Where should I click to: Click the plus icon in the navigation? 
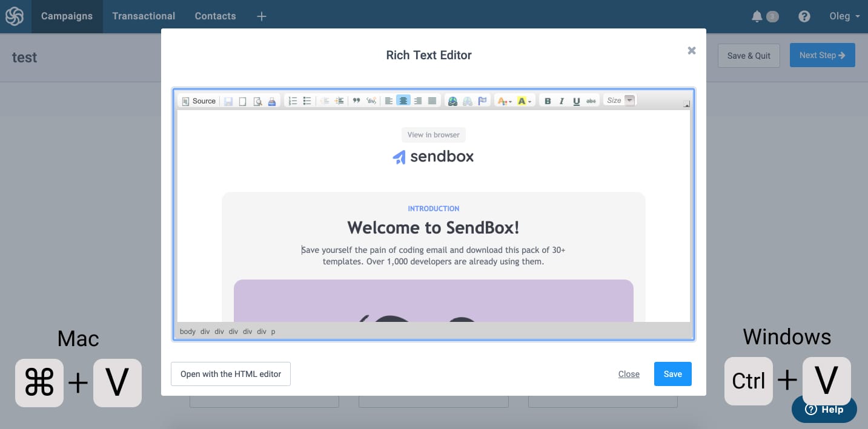[x=262, y=16]
